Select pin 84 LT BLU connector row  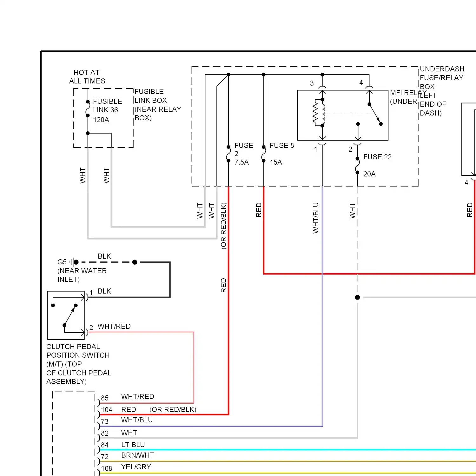pos(123,445)
